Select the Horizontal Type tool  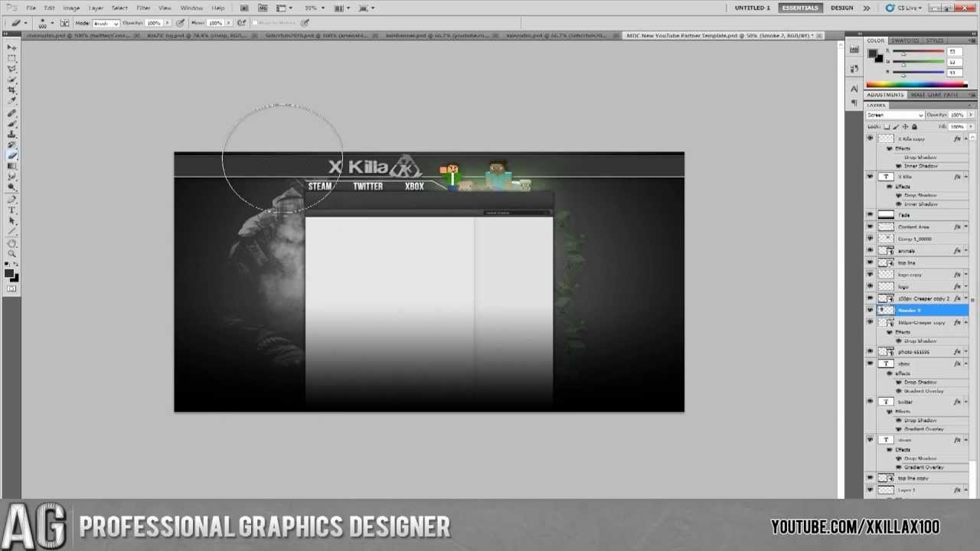coord(11,210)
